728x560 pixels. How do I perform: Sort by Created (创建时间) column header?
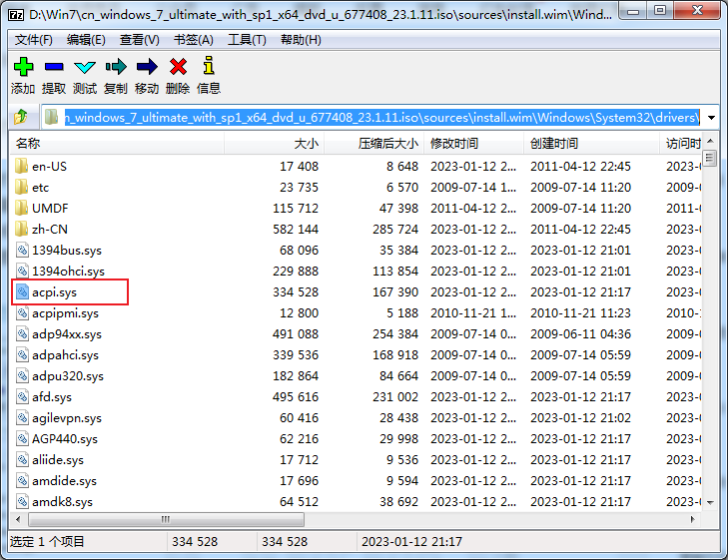(591, 144)
